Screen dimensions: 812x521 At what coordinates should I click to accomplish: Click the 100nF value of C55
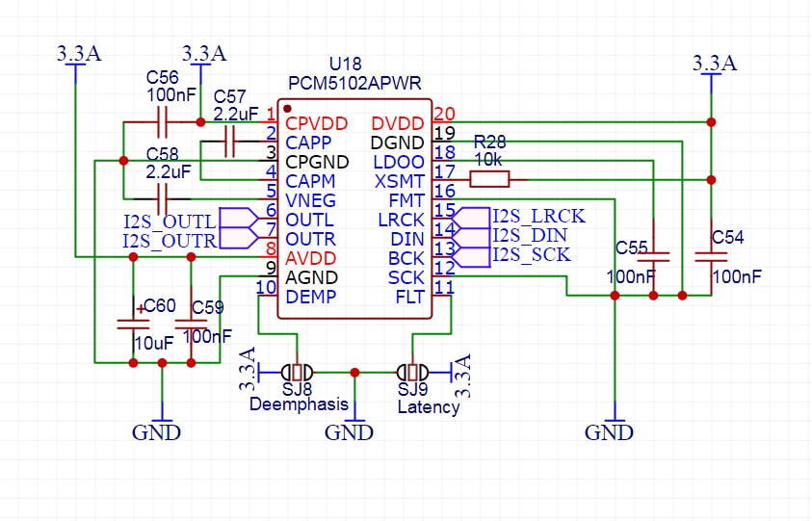631,276
